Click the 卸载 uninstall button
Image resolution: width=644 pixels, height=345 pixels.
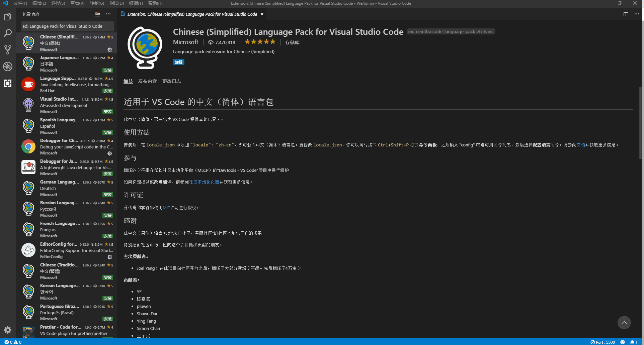178,62
